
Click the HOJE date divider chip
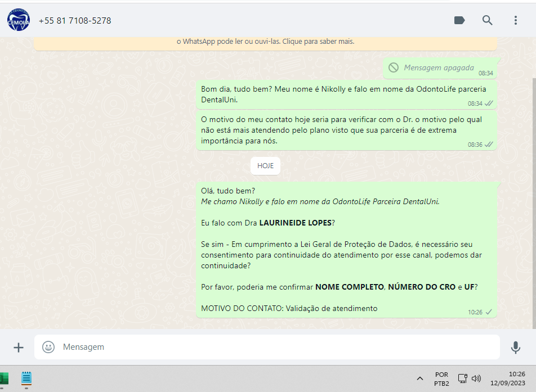pos(265,165)
